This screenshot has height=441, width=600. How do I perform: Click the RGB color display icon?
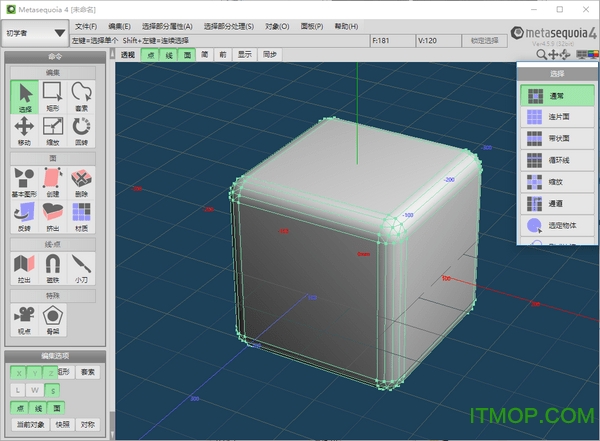(593, 54)
